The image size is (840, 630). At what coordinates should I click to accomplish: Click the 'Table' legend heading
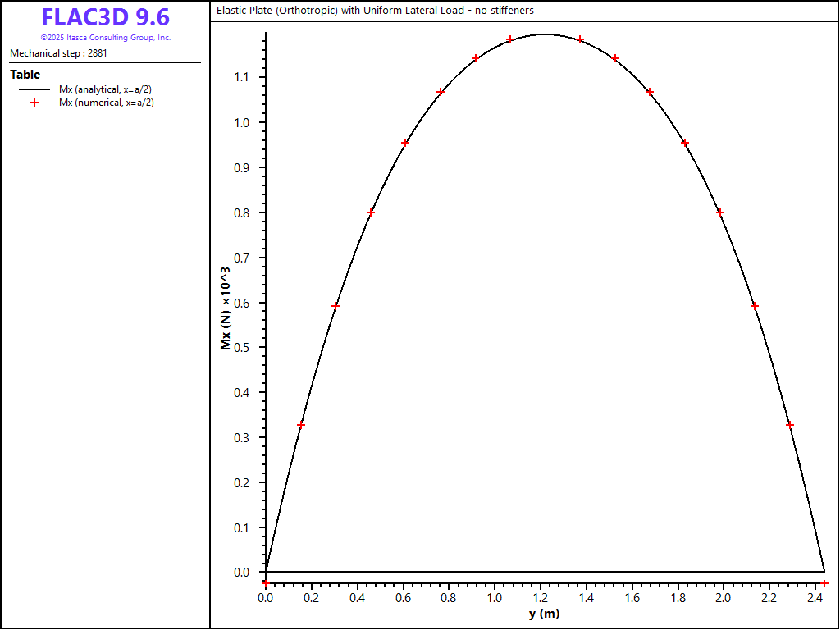point(25,75)
